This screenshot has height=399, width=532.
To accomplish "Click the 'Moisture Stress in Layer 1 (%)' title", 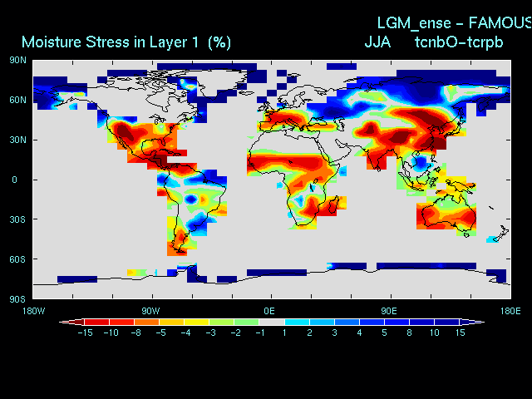I will click(126, 42).
